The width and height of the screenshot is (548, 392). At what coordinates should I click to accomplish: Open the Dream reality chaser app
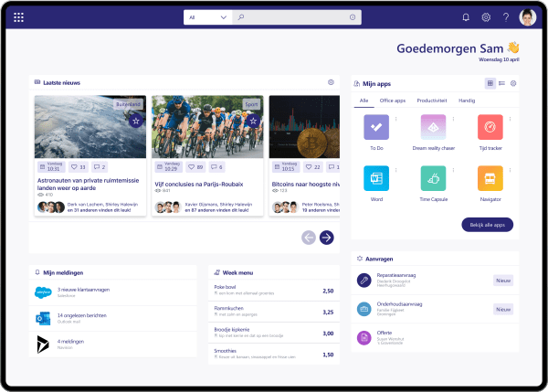pyautogui.click(x=433, y=126)
